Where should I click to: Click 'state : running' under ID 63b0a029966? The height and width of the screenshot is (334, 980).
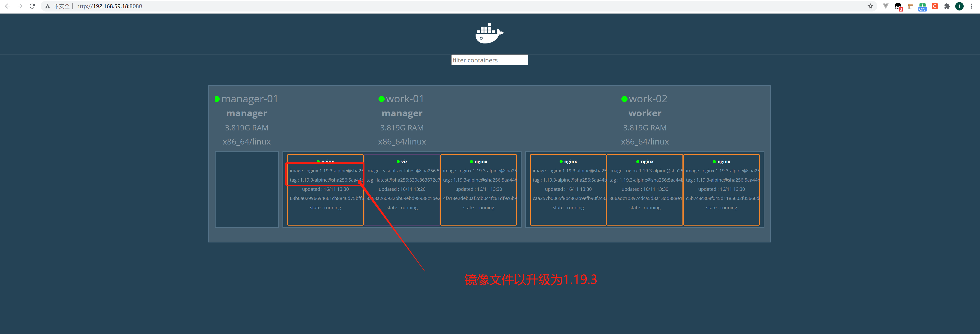[x=325, y=208]
